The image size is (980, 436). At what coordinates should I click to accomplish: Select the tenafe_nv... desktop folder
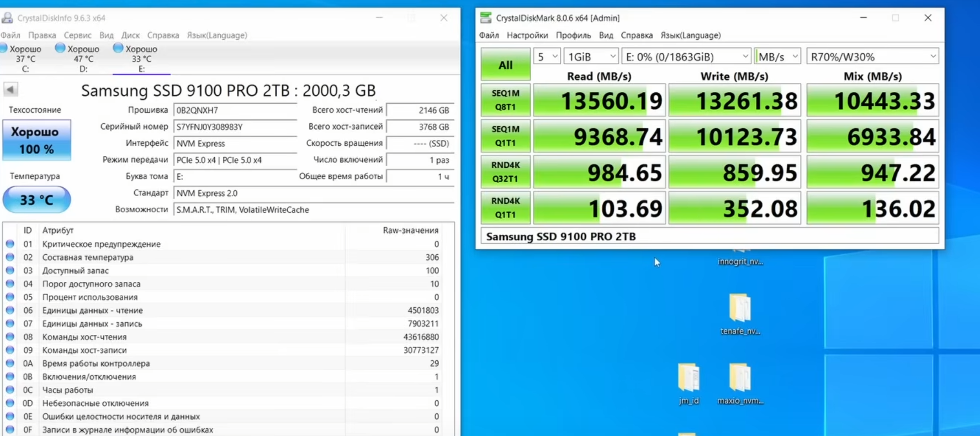click(740, 314)
